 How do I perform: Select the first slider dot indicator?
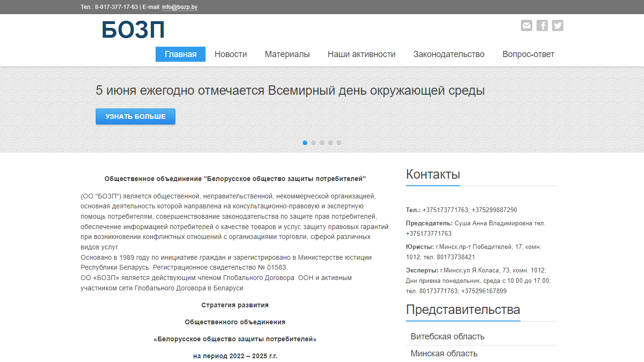point(305,143)
